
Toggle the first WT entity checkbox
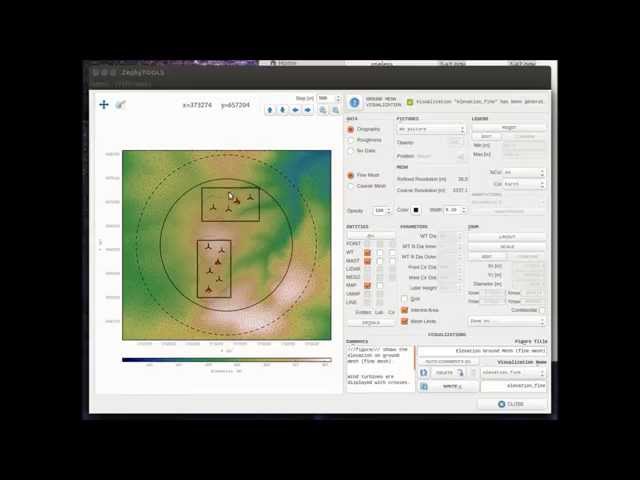[367, 253]
